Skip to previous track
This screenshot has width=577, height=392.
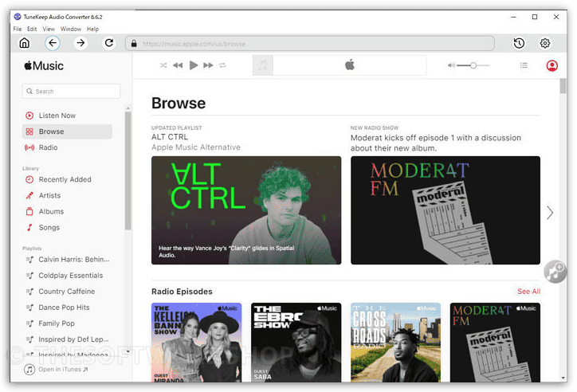tap(178, 65)
